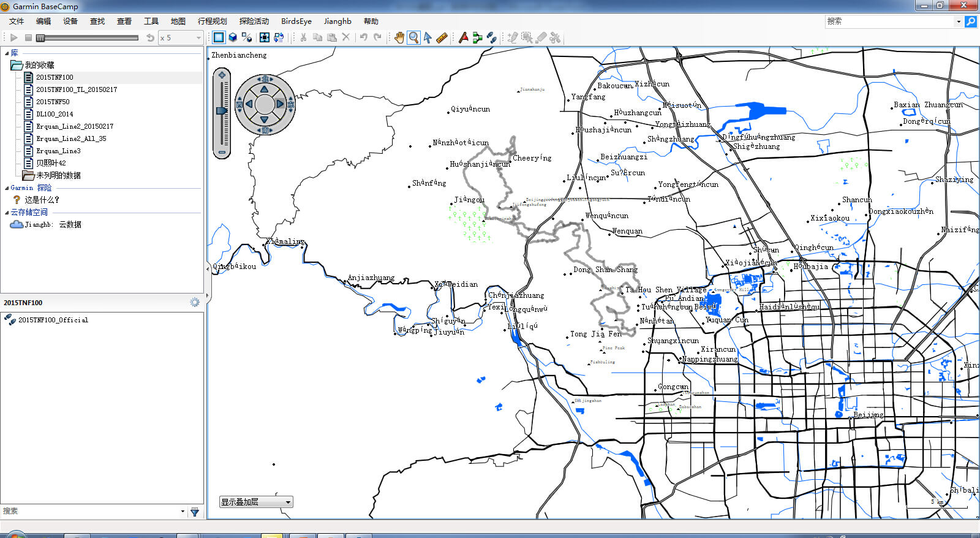
Task: Click the playback Stop button
Action: [28, 37]
